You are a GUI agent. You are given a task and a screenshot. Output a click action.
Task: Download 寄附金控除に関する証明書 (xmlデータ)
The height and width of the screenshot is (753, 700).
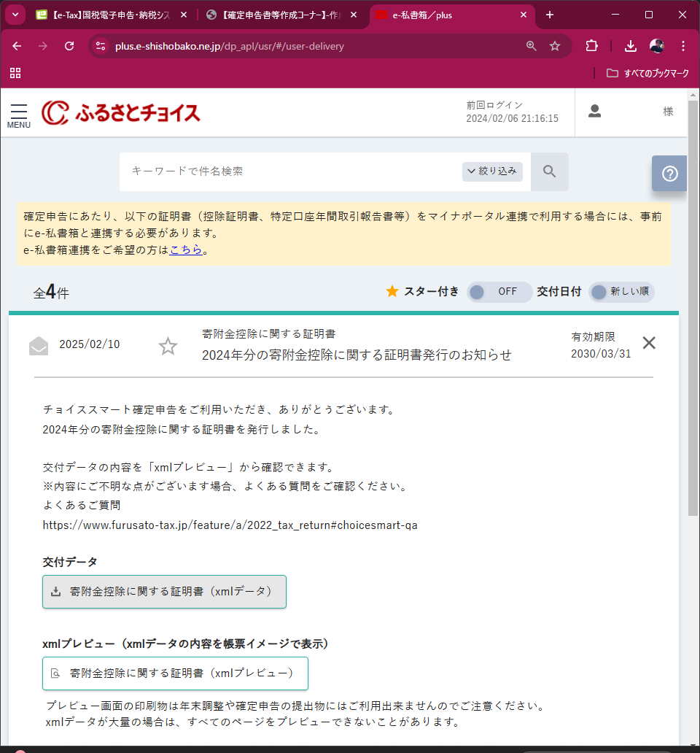[x=164, y=592]
